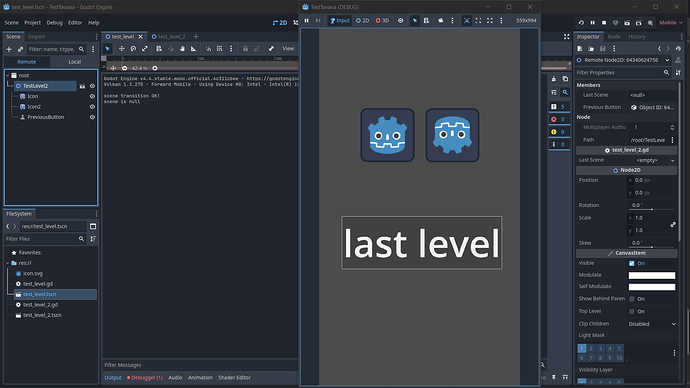Click the Add Child Node plus icon
Viewport: 690px width, 388px height.
[9, 49]
